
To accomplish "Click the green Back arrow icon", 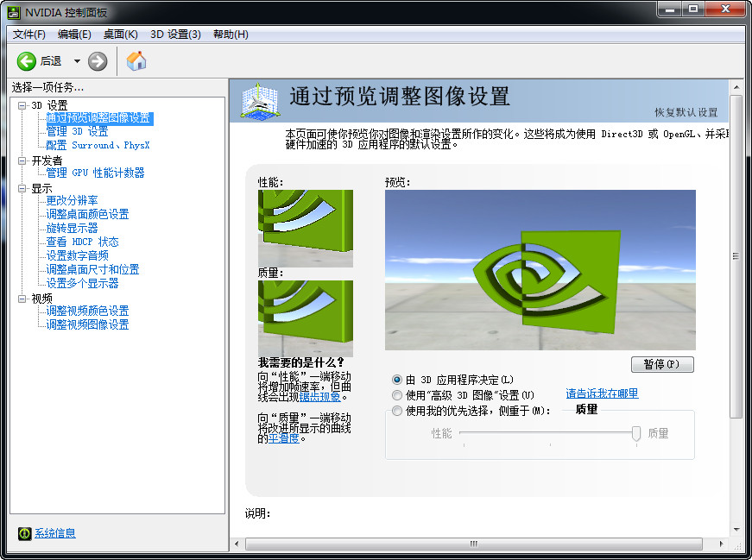I will pos(27,61).
